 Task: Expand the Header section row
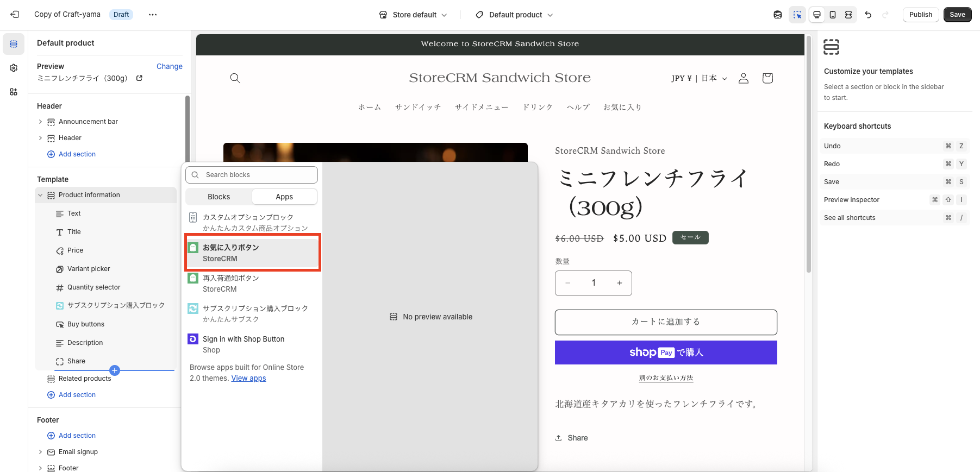[x=40, y=138]
